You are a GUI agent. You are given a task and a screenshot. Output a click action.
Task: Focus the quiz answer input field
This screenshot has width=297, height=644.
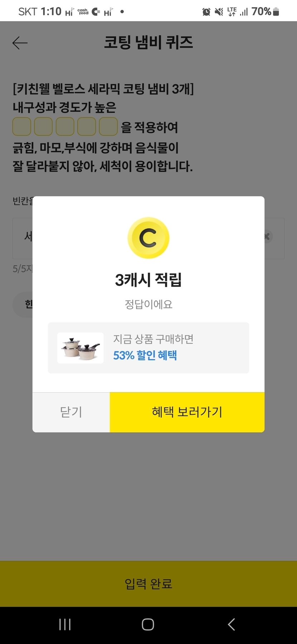click(22, 238)
